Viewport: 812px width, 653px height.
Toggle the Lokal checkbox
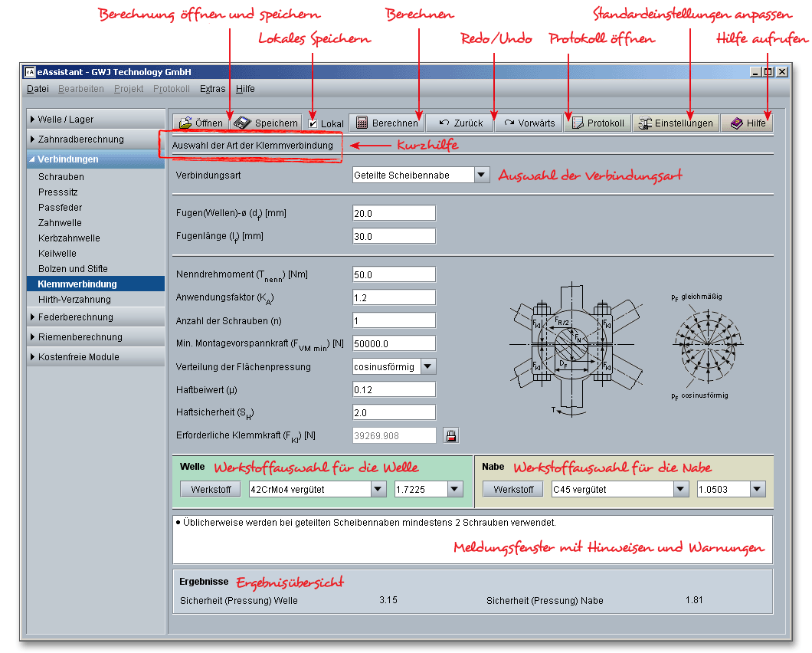tap(313, 123)
